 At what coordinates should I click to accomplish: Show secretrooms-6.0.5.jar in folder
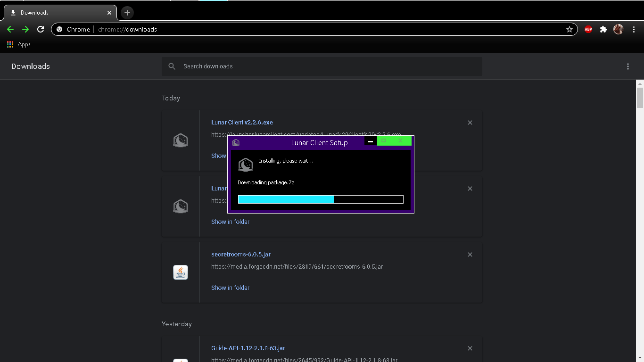click(x=230, y=288)
